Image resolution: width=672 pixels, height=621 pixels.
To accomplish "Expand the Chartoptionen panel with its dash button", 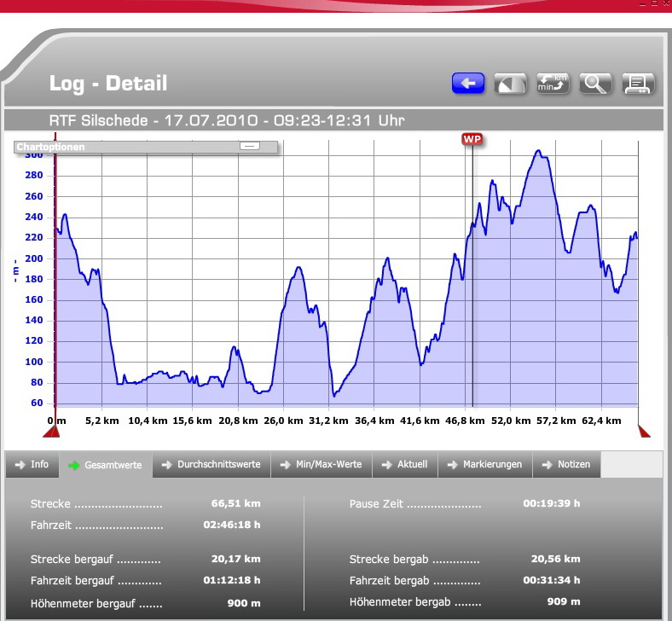I will pos(249,146).
